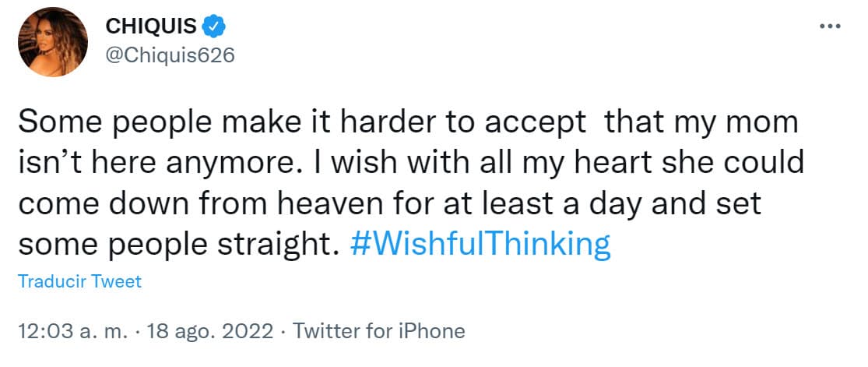Open the #WishfulThinking hashtag
Viewport: 868px width, 367px height.
coord(480,244)
